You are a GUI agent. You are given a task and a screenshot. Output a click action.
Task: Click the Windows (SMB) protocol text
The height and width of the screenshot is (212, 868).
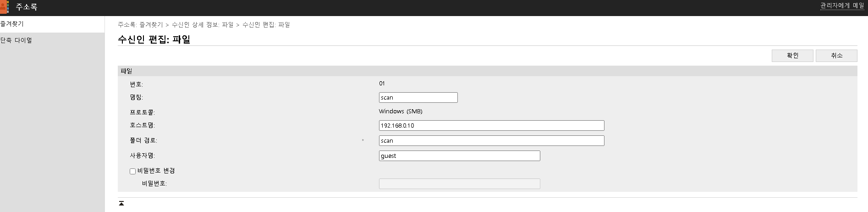coord(401,112)
